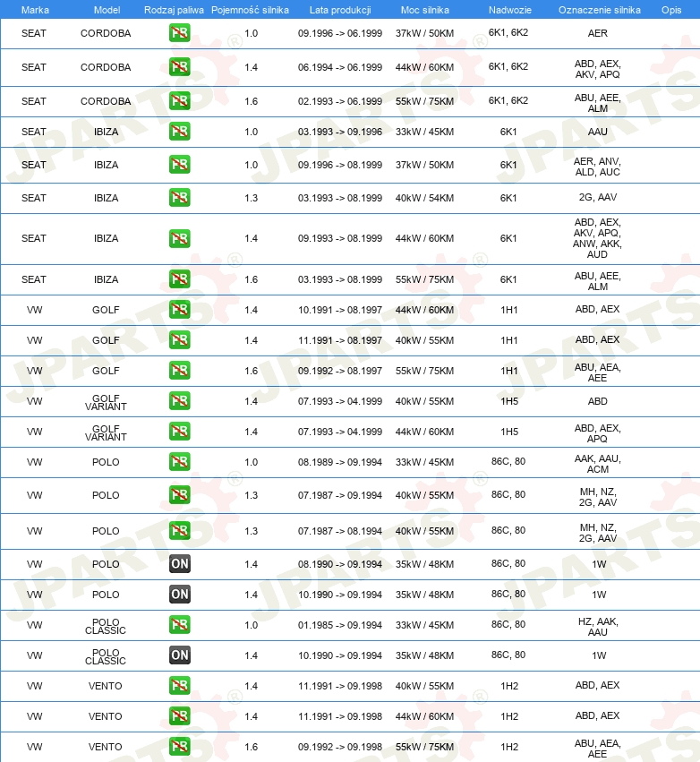Viewport: 700px width, 762px height.
Task: Click petrol icon in Vento 44kW / 60KM row
Action: pyautogui.click(x=179, y=716)
